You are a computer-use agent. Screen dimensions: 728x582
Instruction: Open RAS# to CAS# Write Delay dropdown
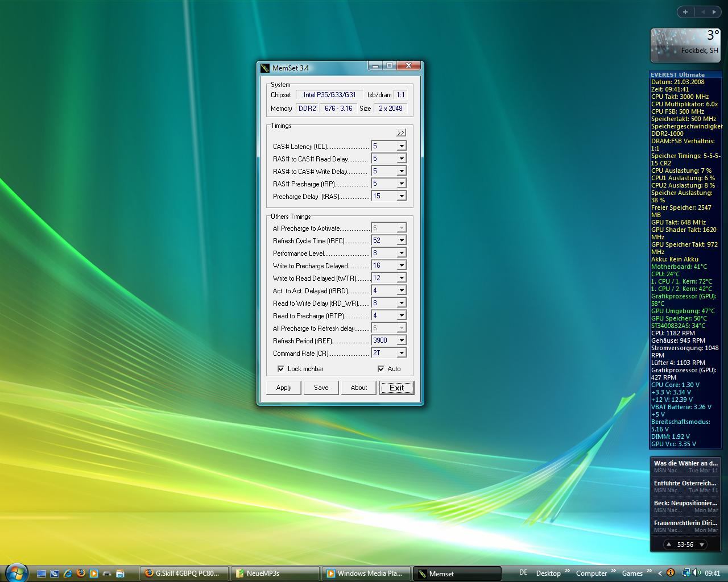402,171
